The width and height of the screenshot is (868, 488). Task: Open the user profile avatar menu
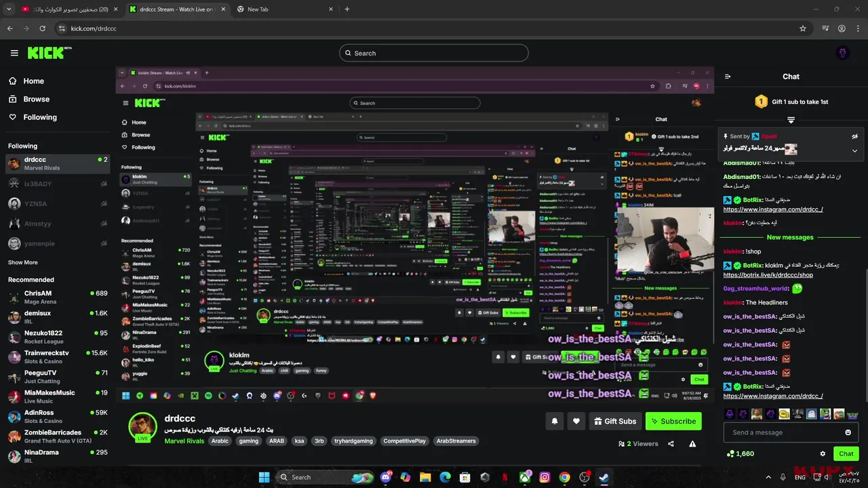coord(843,53)
